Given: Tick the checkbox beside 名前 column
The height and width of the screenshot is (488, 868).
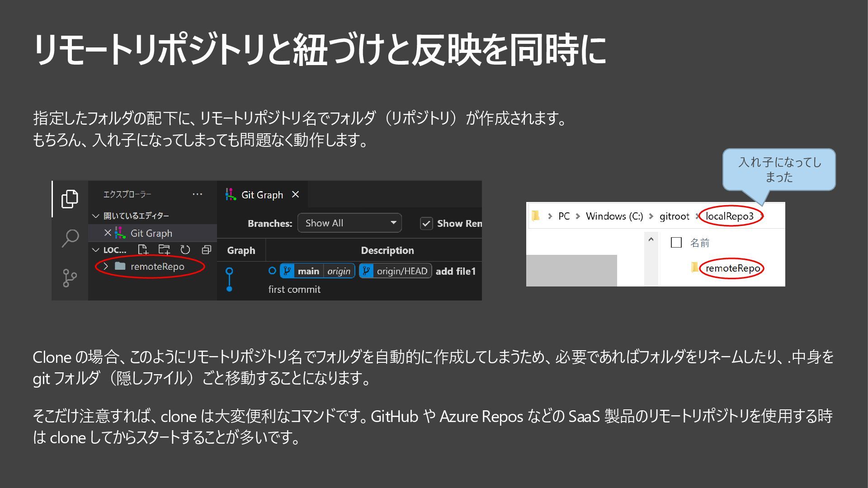Looking at the screenshot, I should tap(676, 243).
